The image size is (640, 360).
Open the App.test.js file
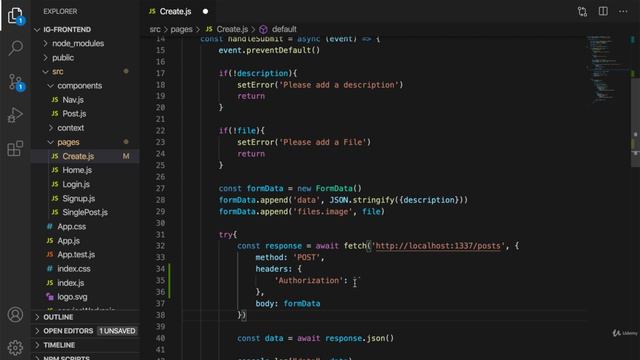click(76, 255)
